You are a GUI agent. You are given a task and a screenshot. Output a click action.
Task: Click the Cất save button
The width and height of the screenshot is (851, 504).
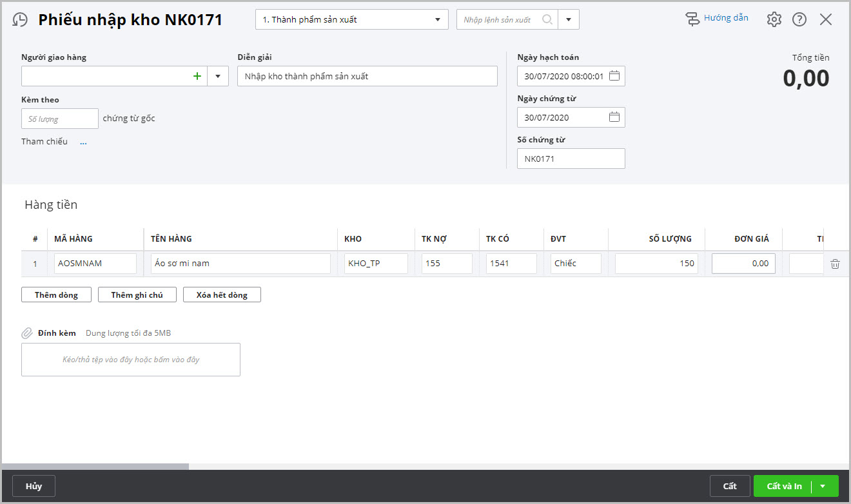click(730, 486)
